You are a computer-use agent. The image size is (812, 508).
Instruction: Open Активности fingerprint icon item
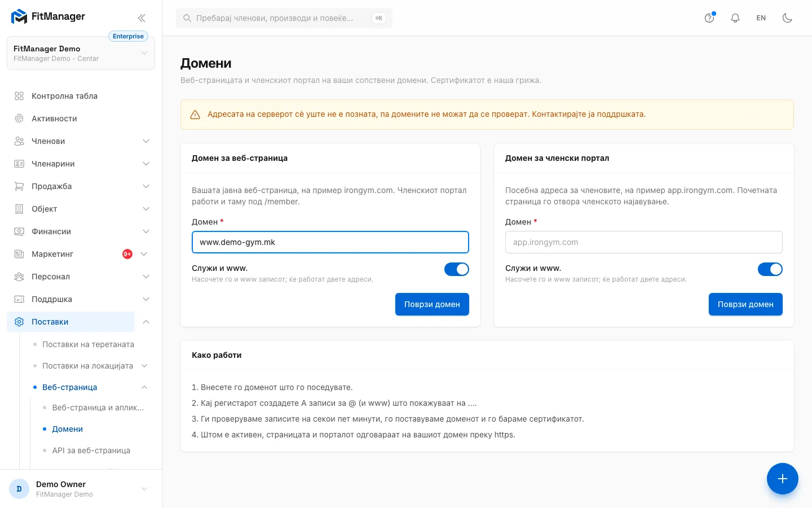pos(19,119)
